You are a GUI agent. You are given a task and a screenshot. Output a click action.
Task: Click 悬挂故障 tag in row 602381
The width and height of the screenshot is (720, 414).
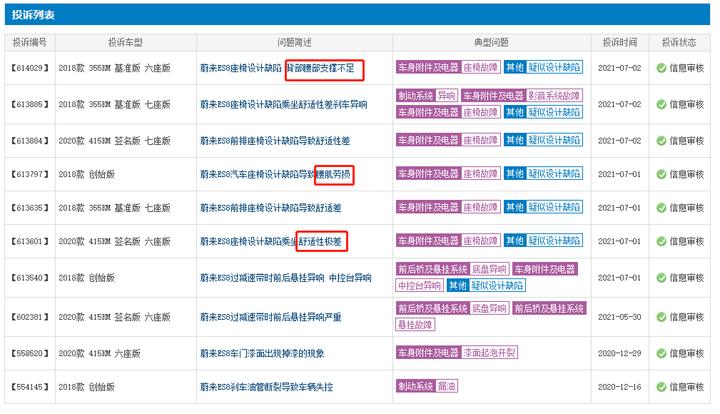[x=415, y=324]
